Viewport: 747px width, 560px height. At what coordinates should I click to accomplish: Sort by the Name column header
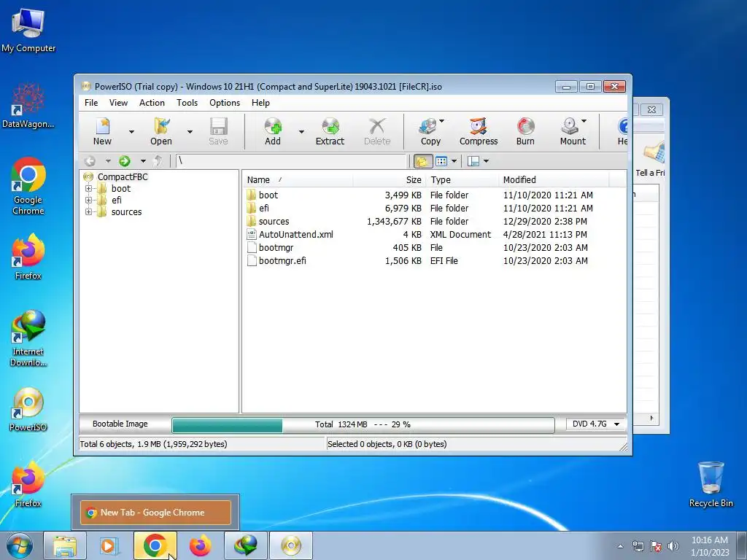tap(298, 180)
